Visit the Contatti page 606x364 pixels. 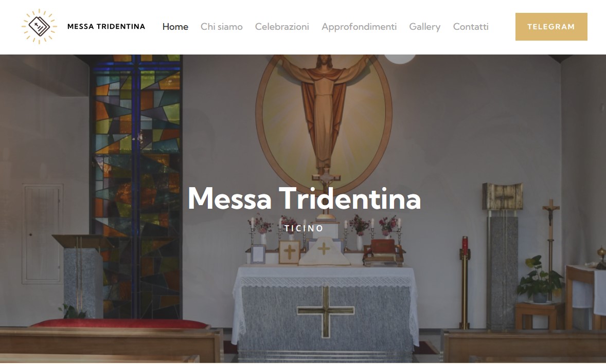click(471, 27)
